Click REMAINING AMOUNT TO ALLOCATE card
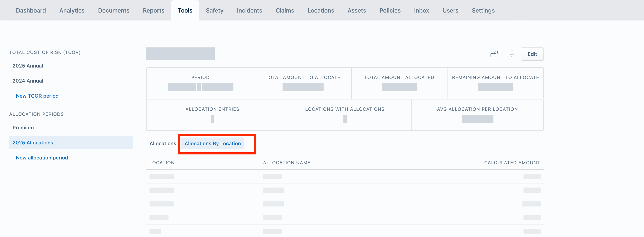This screenshot has height=237, width=644. (496, 83)
